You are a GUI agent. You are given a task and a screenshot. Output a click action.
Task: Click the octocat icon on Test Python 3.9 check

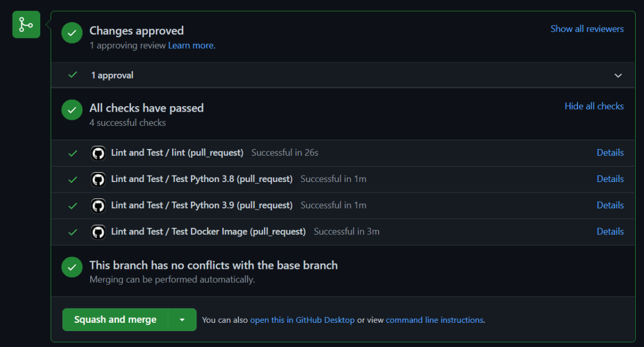(98, 205)
